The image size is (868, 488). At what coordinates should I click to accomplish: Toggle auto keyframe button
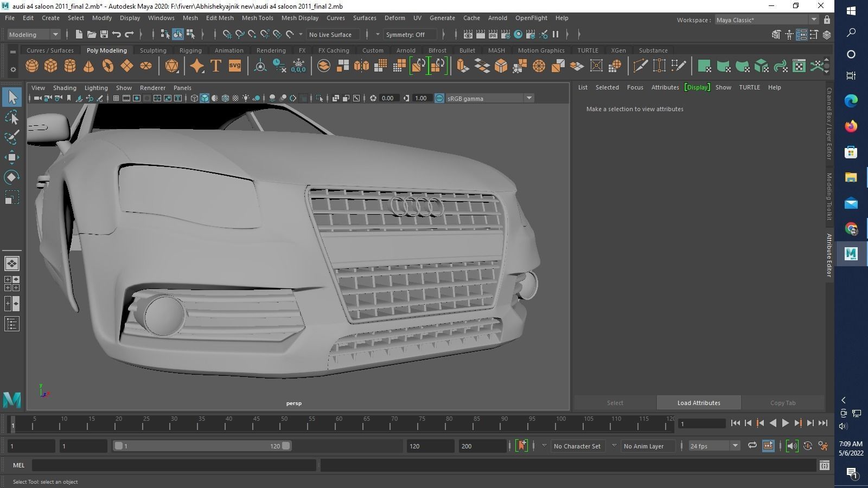(x=808, y=446)
